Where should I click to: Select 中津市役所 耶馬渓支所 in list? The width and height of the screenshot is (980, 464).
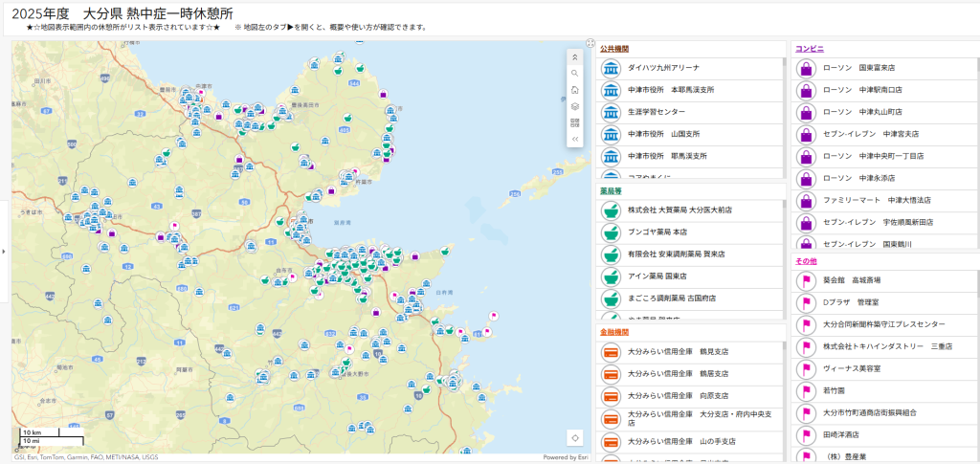(x=689, y=156)
